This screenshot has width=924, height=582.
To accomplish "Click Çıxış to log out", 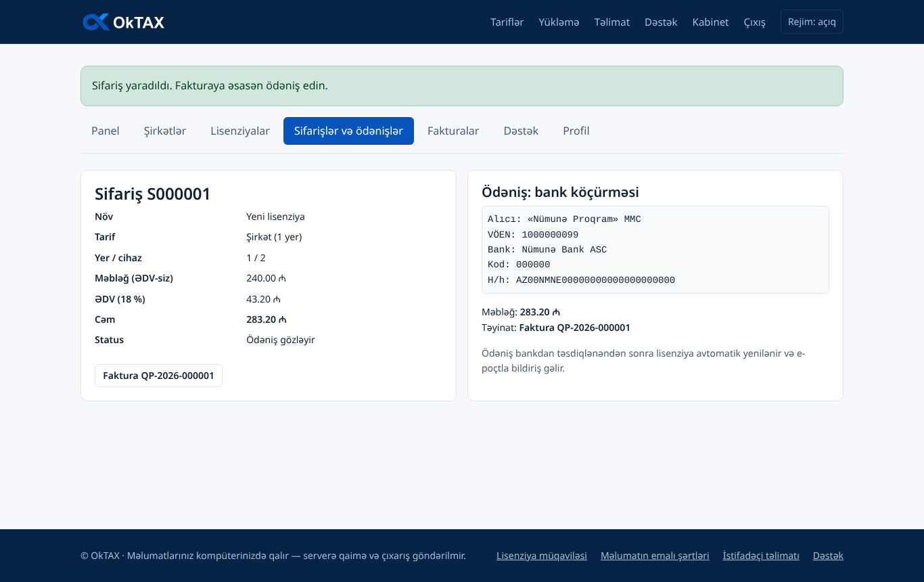I will coord(755,22).
